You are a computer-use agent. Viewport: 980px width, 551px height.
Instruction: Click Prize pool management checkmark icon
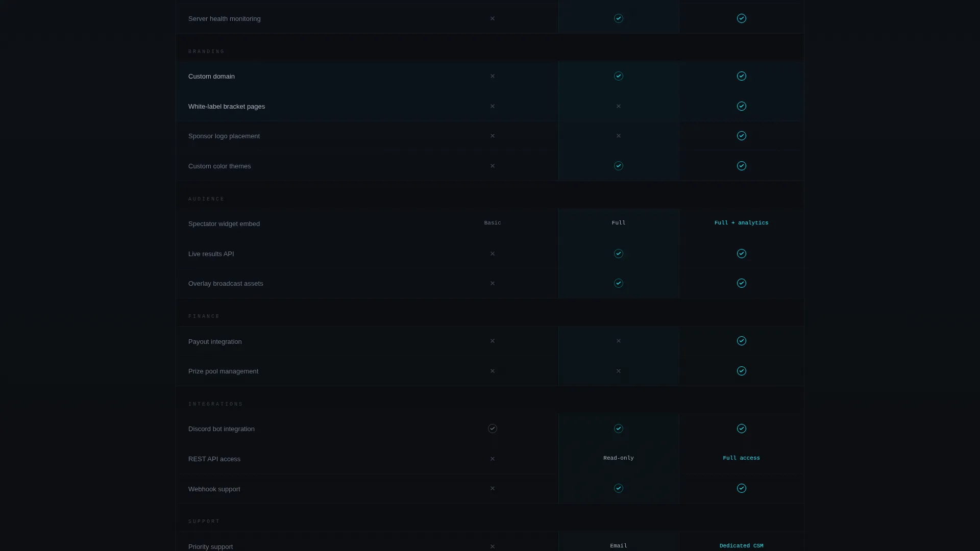(742, 371)
